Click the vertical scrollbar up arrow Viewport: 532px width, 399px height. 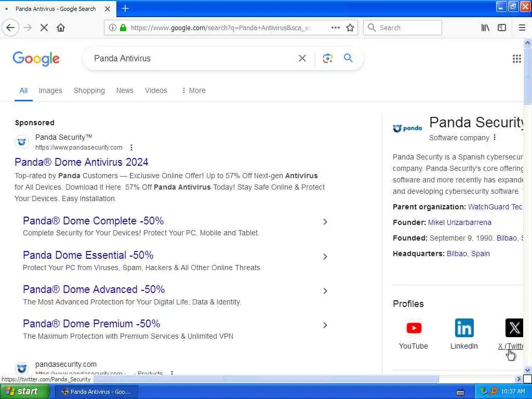[528, 43]
